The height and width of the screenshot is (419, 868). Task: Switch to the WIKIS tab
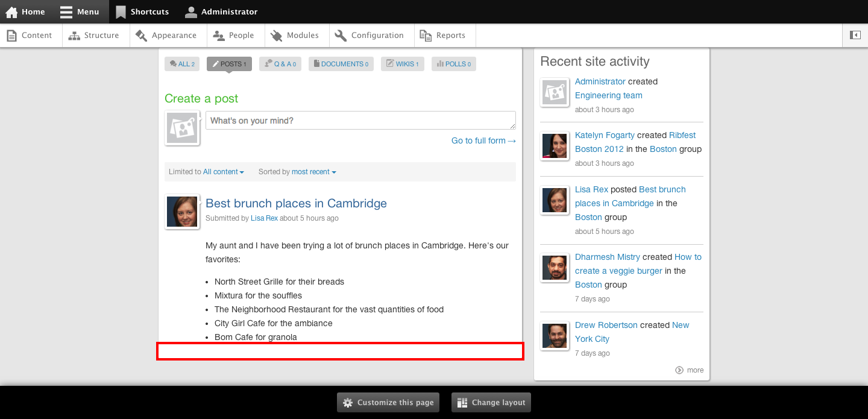pyautogui.click(x=402, y=63)
